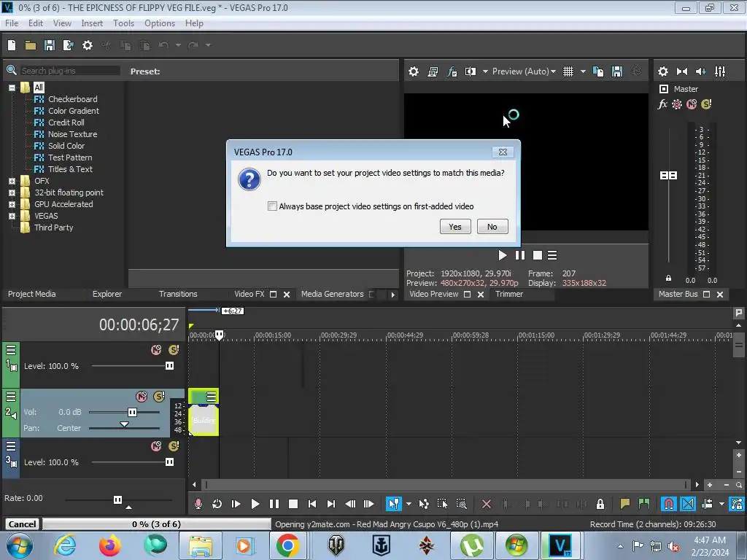The height and width of the screenshot is (560, 747).
Task: Mute video track 1
Action: [156, 350]
